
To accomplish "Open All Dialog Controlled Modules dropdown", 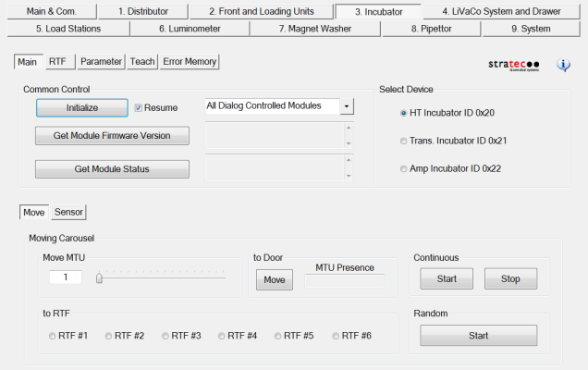I will point(347,106).
